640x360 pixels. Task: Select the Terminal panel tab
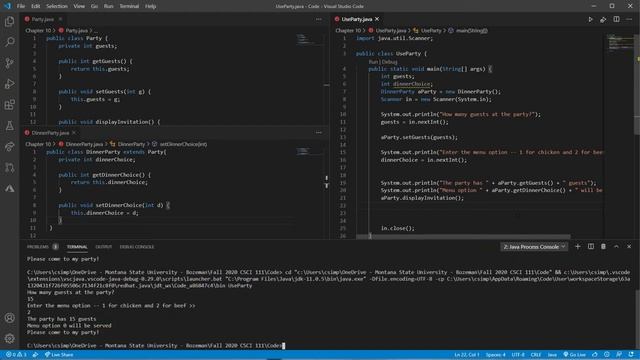pyautogui.click(x=77, y=247)
